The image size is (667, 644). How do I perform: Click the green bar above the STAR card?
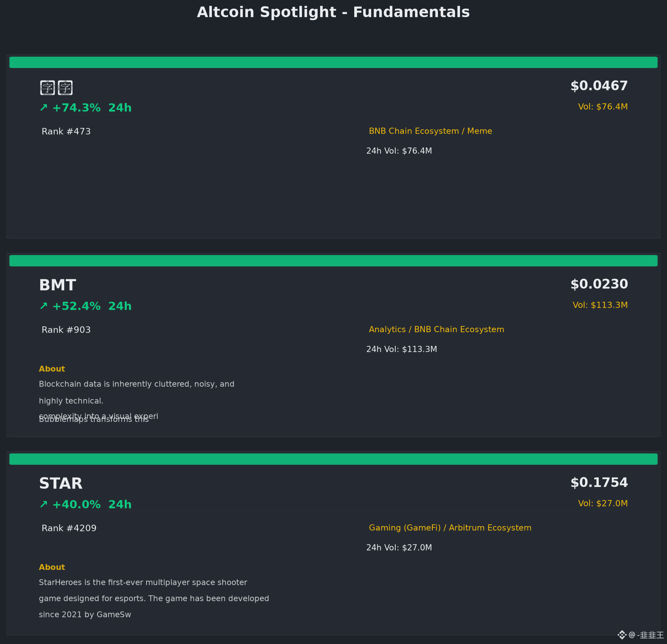pos(333,459)
